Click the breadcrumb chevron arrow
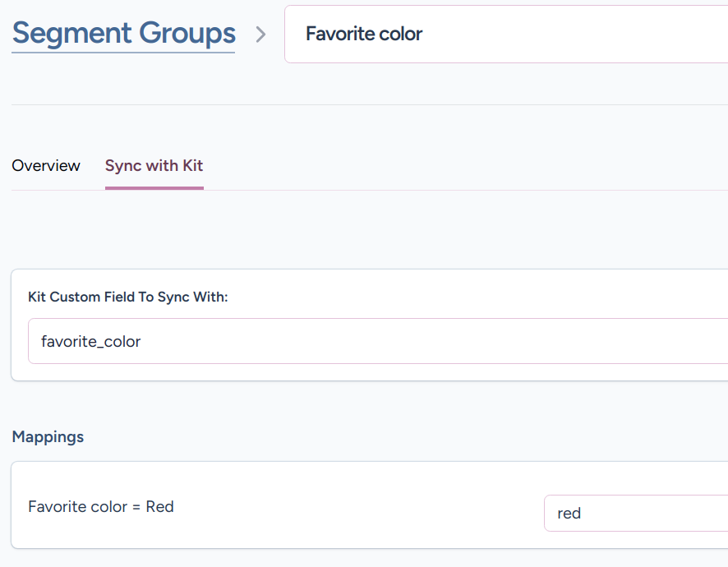This screenshot has width=728, height=567. 260,35
